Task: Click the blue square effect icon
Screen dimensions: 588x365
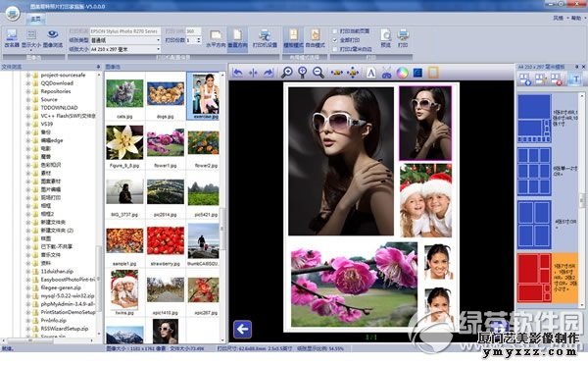Action: click(417, 73)
